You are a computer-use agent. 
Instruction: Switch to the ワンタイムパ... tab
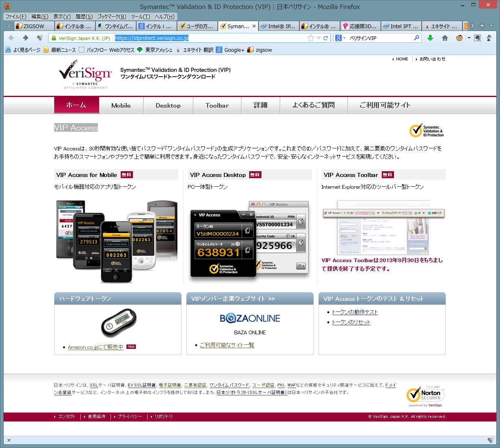coord(116,26)
